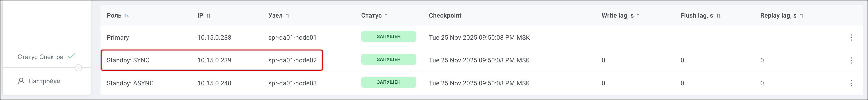Click ЗАПУЩЕН status badge for spr-da01-node03
The height and width of the screenshot is (100, 868).
pos(389,82)
